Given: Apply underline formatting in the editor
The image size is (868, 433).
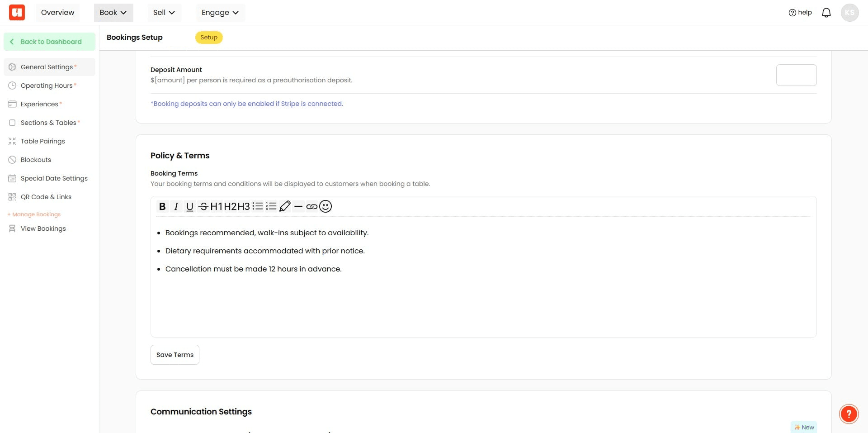Looking at the screenshot, I should (189, 206).
